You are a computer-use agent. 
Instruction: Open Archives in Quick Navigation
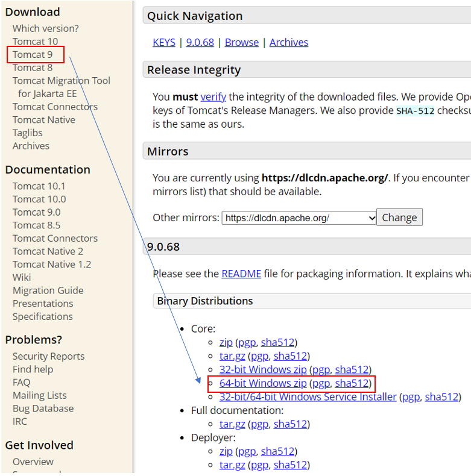[x=289, y=43]
